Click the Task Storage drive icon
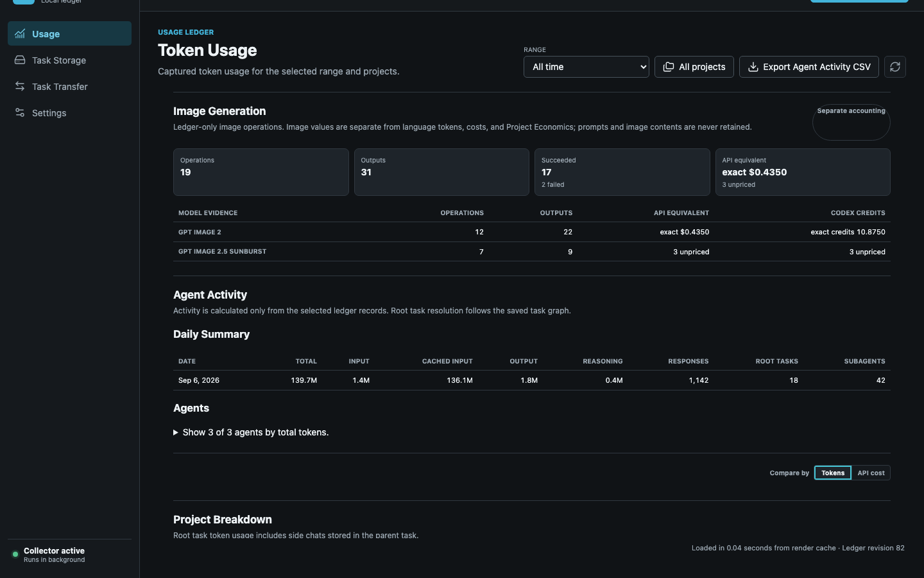This screenshot has width=924, height=578. click(20, 60)
